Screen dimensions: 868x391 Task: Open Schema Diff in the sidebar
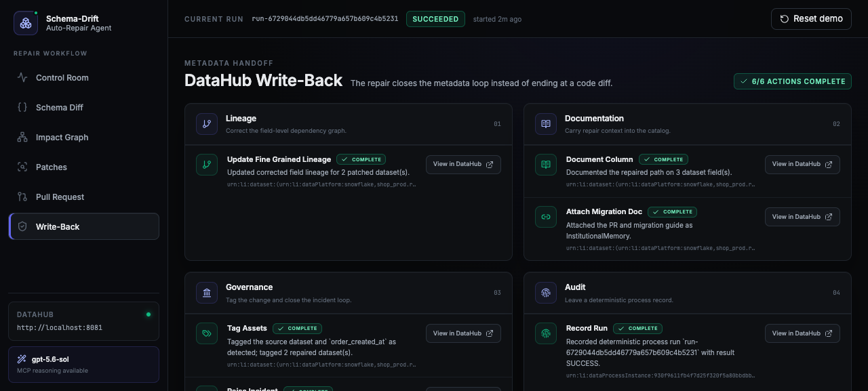tap(83, 108)
